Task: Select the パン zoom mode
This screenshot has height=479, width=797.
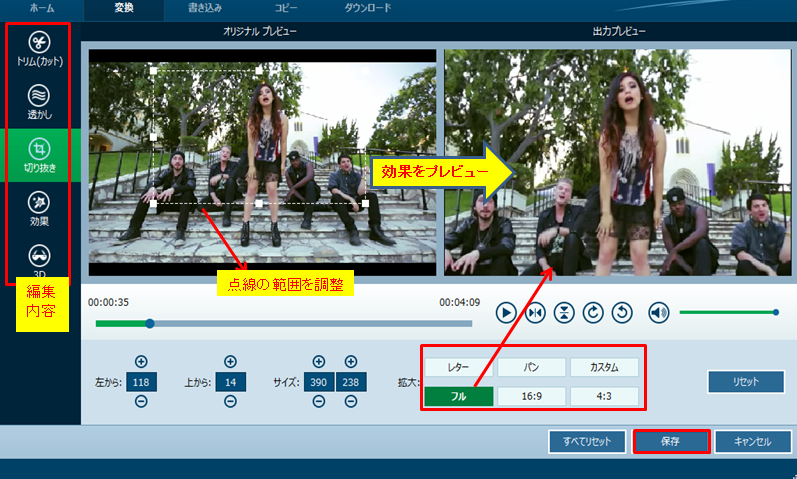Action: (531, 367)
